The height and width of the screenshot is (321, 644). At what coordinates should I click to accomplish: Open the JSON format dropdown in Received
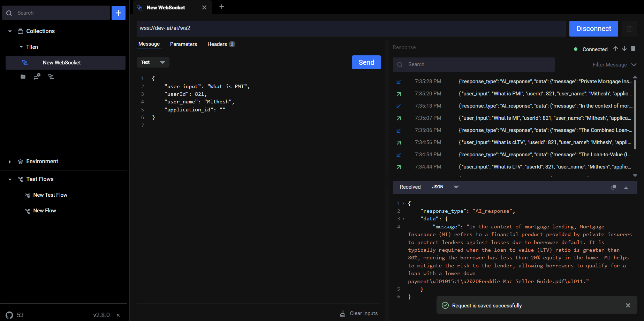coord(445,187)
